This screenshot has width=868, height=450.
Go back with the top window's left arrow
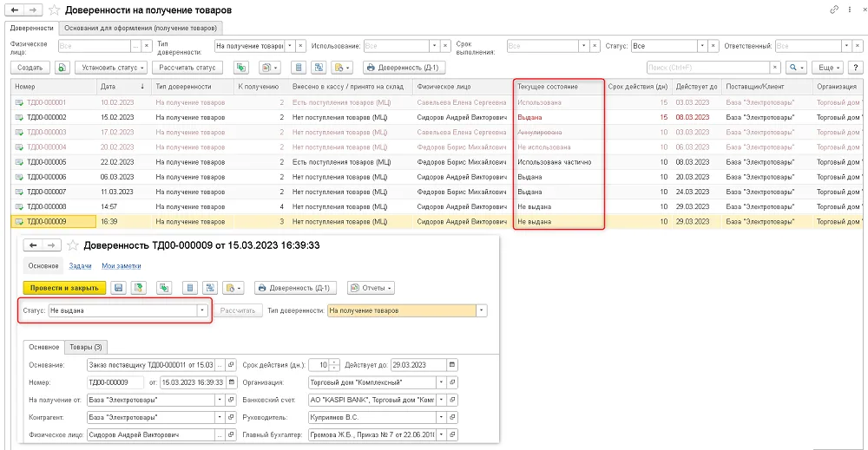point(15,10)
